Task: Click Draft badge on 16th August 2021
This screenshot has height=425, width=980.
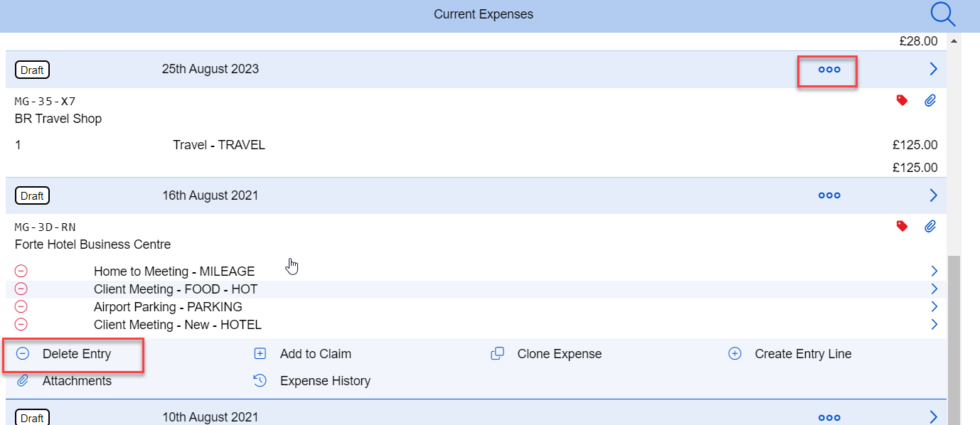Action: point(32,195)
